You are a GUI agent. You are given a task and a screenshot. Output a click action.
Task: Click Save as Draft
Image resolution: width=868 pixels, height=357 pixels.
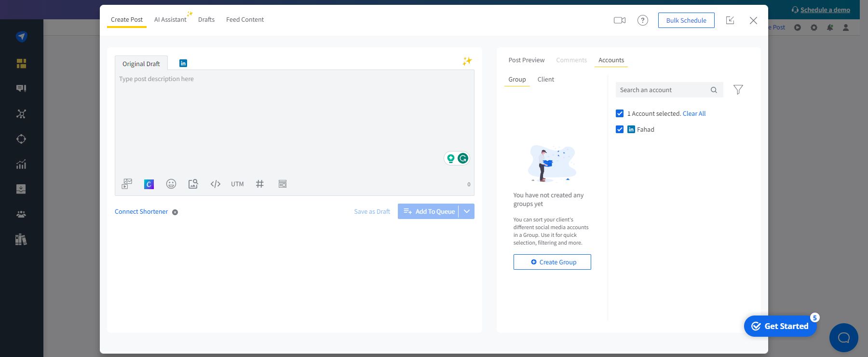[x=372, y=211]
